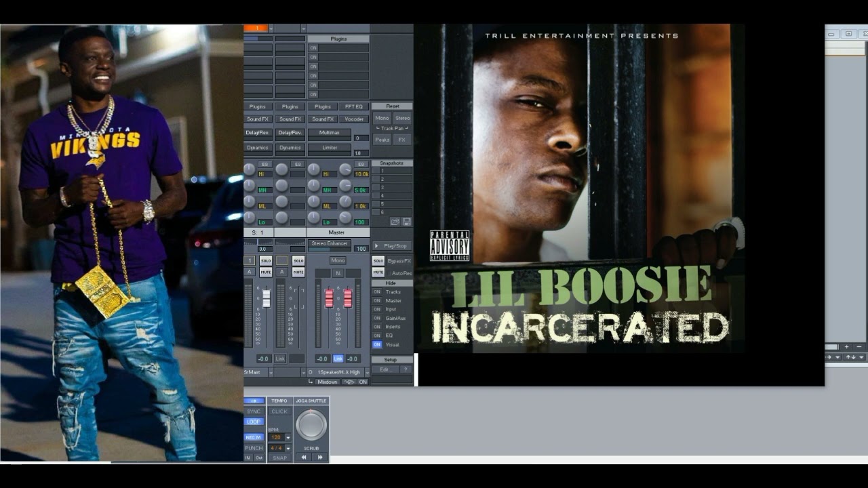Click track 1 ML EQ knob

[250, 201]
